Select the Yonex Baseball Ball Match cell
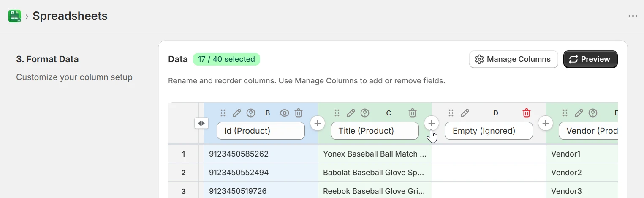644x198 pixels. [x=375, y=154]
